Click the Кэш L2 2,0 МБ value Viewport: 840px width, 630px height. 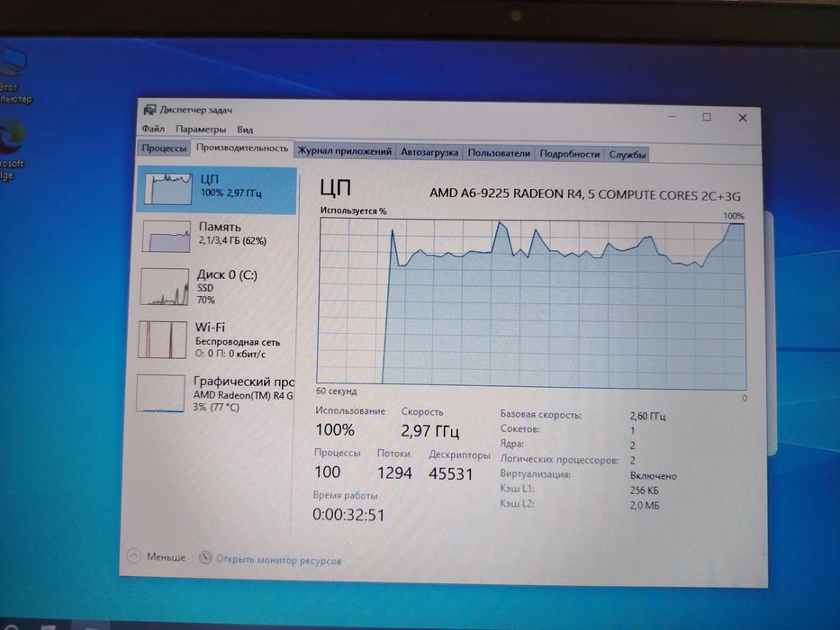click(645, 505)
